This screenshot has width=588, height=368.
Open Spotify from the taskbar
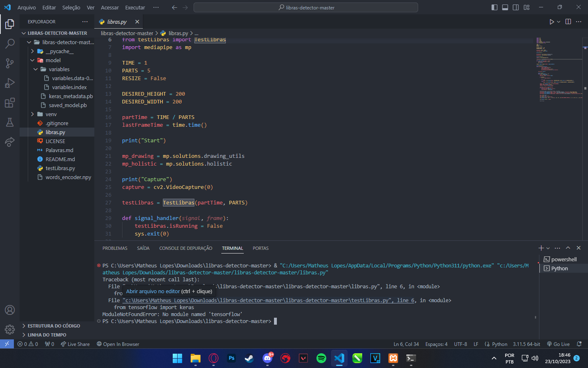click(321, 358)
